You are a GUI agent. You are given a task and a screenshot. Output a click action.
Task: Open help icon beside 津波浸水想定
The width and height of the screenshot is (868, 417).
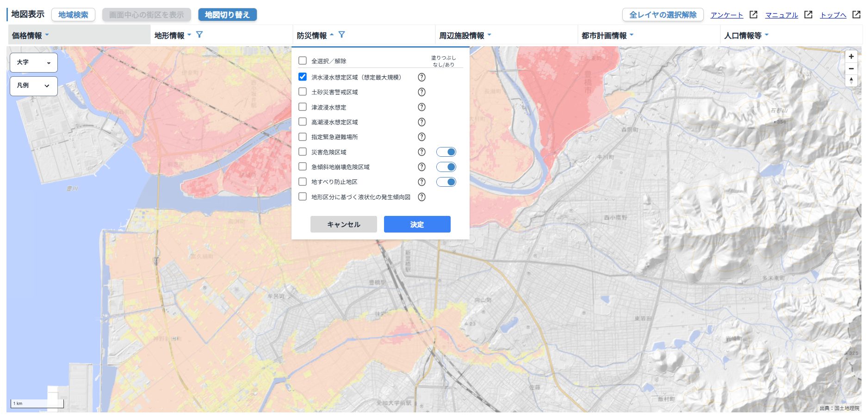[x=422, y=107]
